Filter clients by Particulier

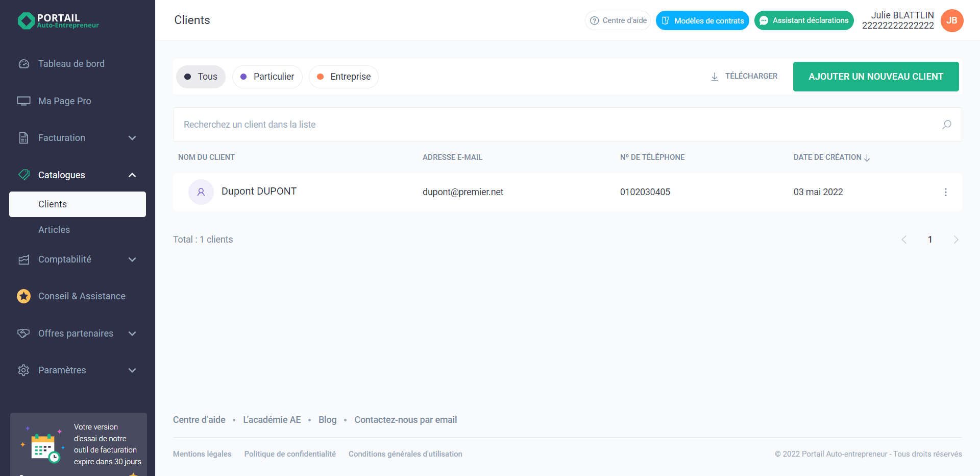[267, 77]
